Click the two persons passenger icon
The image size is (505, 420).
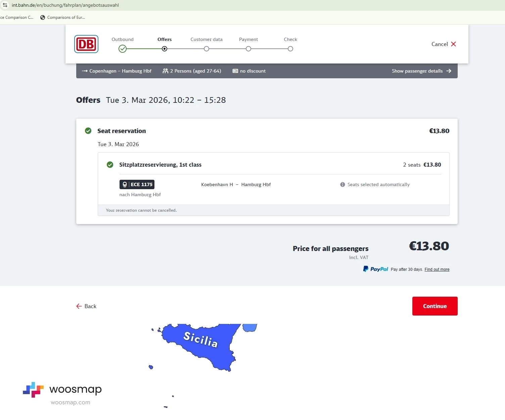click(x=165, y=71)
